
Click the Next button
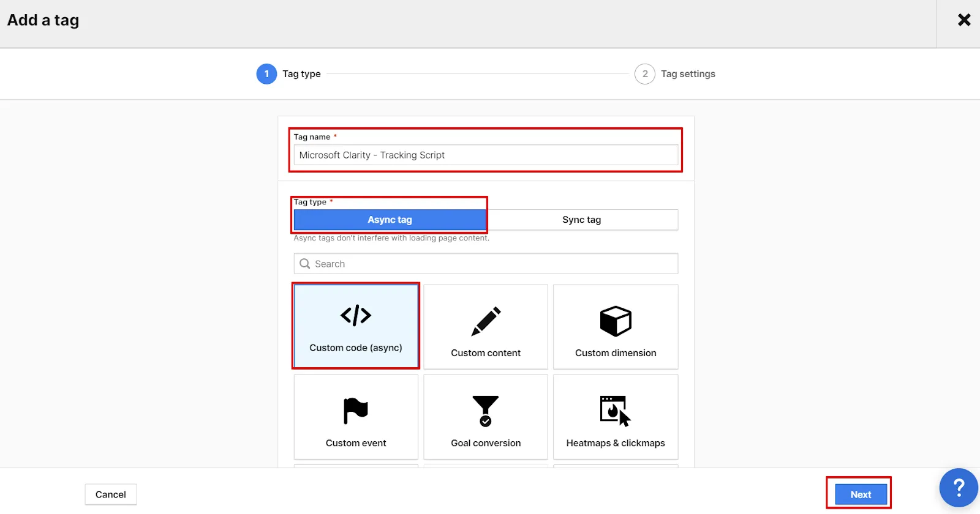pos(861,494)
